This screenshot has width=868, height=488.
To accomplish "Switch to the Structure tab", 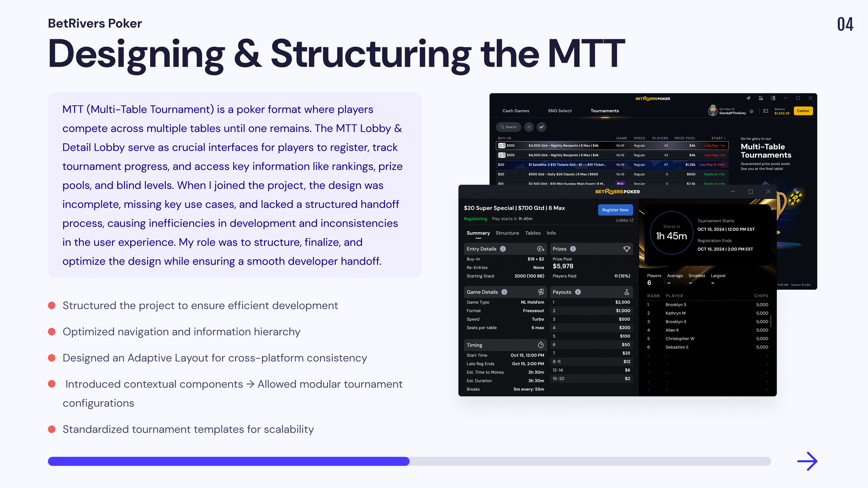I will pos(507,233).
